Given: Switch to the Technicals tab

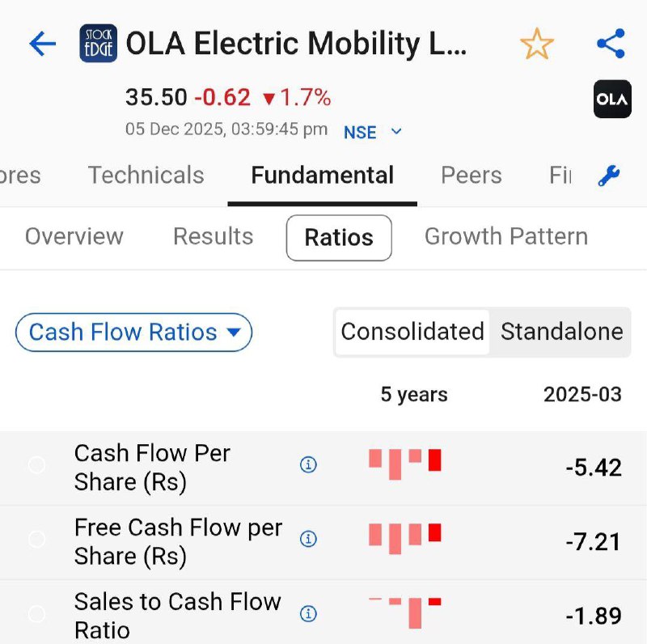Looking at the screenshot, I should click(146, 176).
